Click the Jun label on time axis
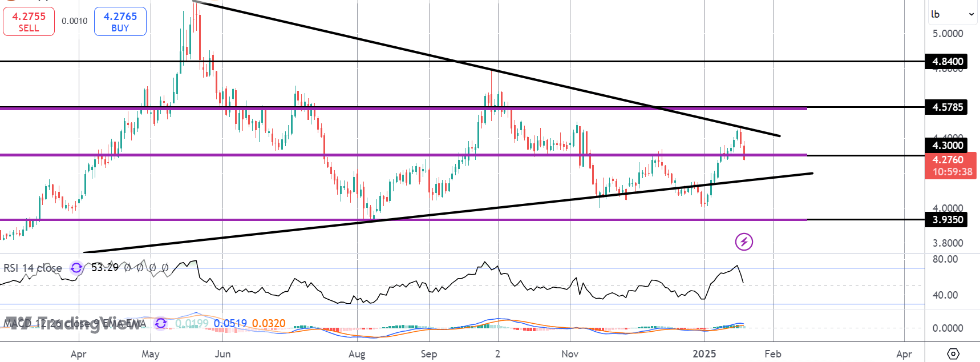 [x=222, y=354]
